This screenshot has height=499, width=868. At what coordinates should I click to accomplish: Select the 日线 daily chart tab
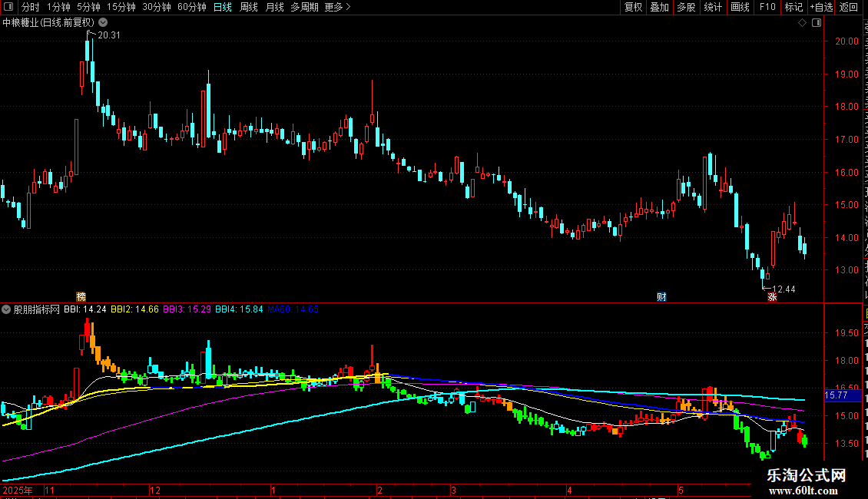(223, 7)
